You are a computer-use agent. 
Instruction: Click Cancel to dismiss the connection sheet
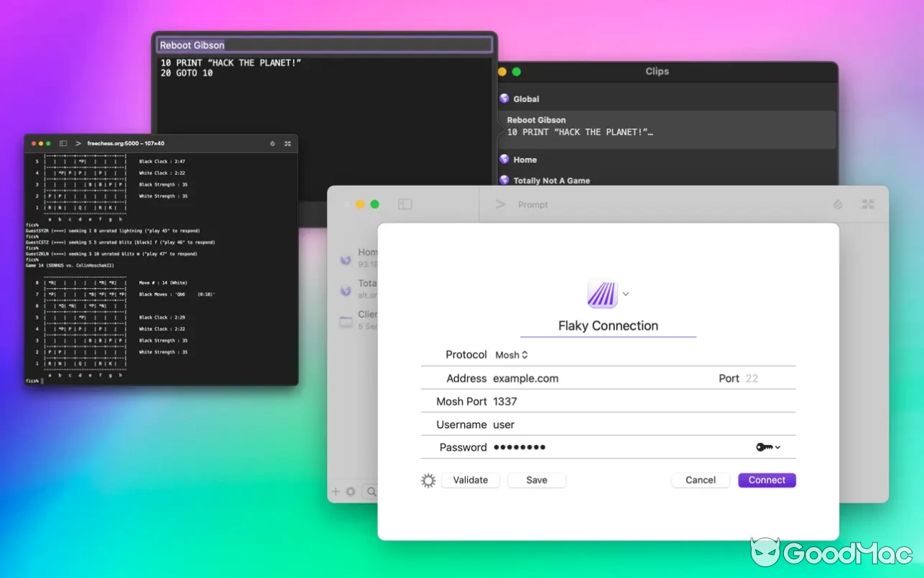click(700, 480)
